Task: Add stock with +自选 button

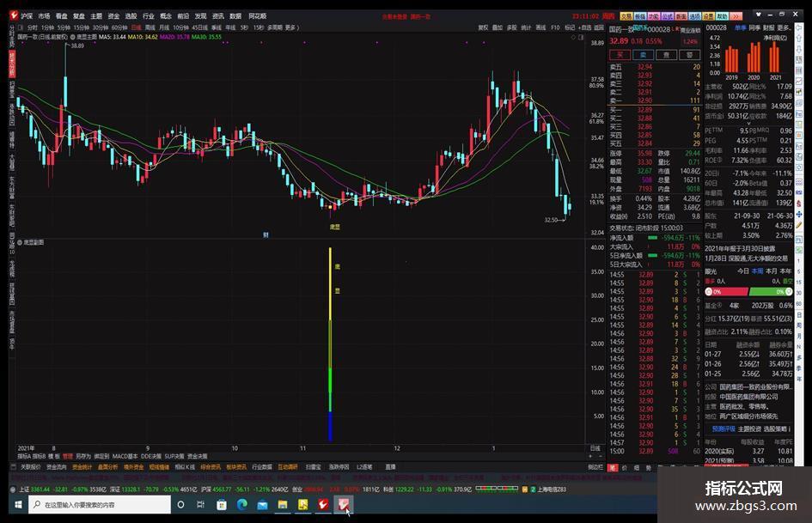Action: pyautogui.click(x=584, y=27)
